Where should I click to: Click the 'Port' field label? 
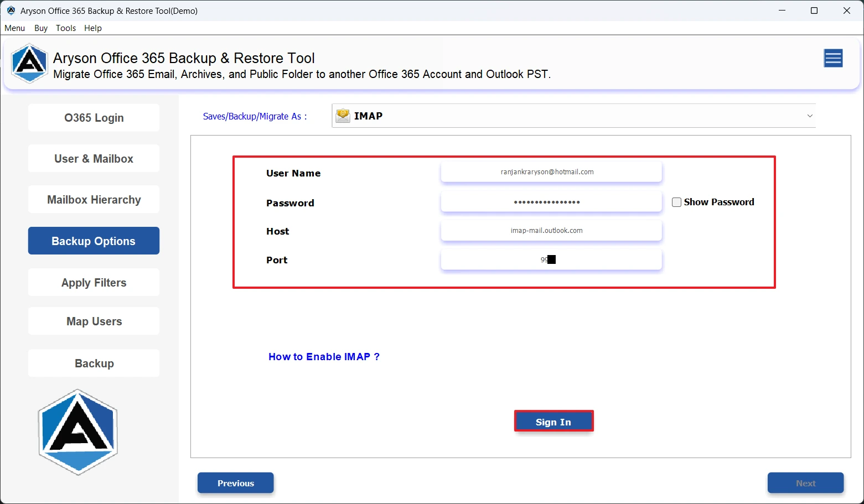[277, 260]
